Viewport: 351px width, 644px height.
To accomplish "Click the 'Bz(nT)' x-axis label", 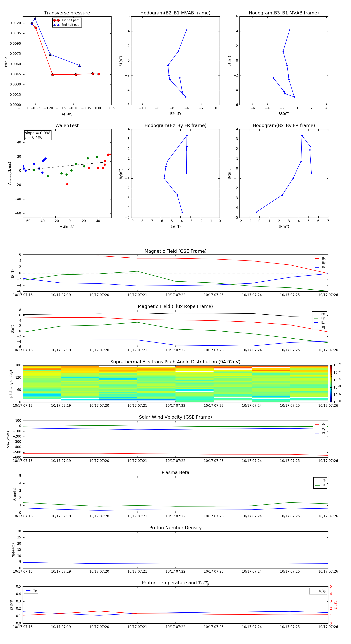I will [x=175, y=227].
